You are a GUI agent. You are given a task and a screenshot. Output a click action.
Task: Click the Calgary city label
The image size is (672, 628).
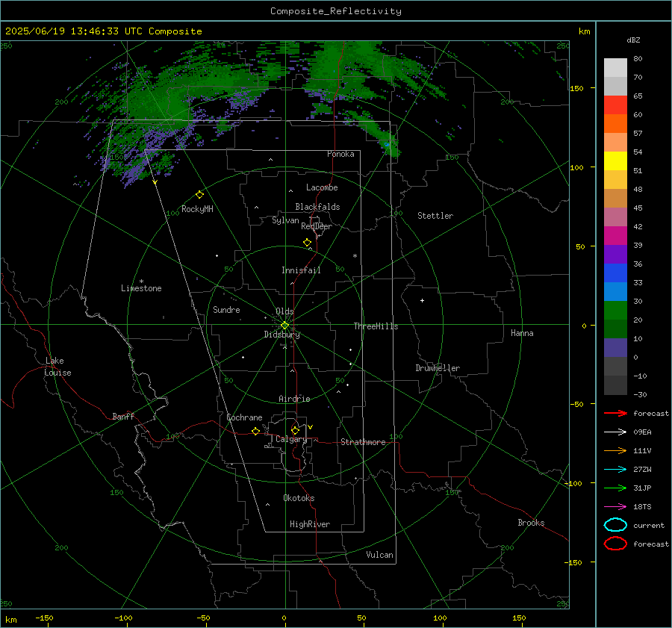[x=291, y=439]
